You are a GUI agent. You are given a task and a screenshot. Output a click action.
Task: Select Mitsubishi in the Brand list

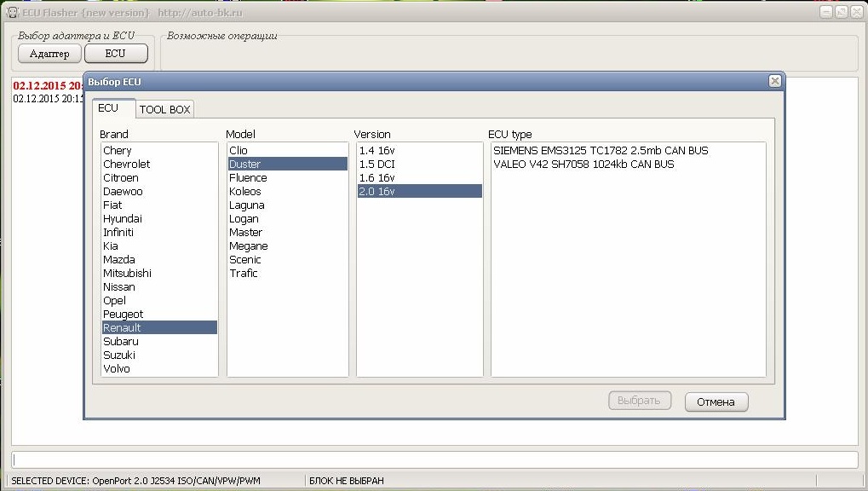(x=159, y=274)
